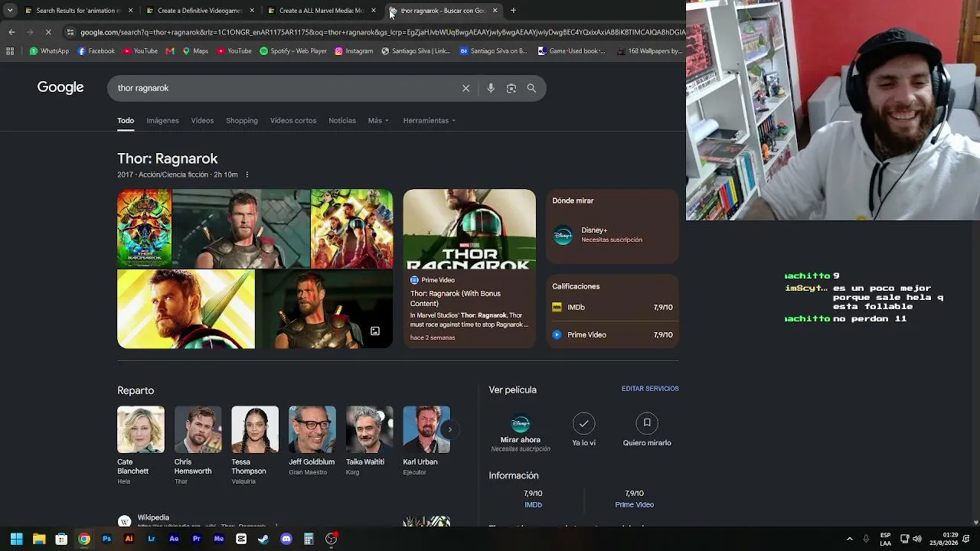Launch After Effects from the taskbar

tap(174, 539)
